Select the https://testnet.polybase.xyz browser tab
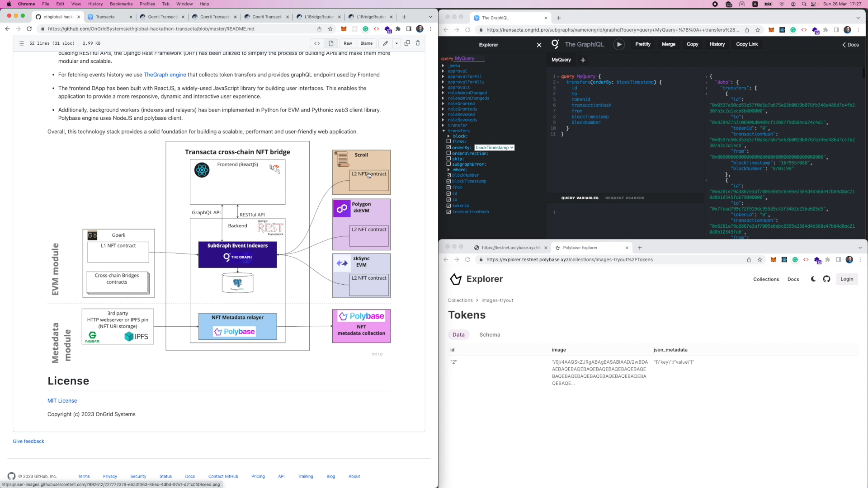Screen dimensions: 868x488 [510, 248]
